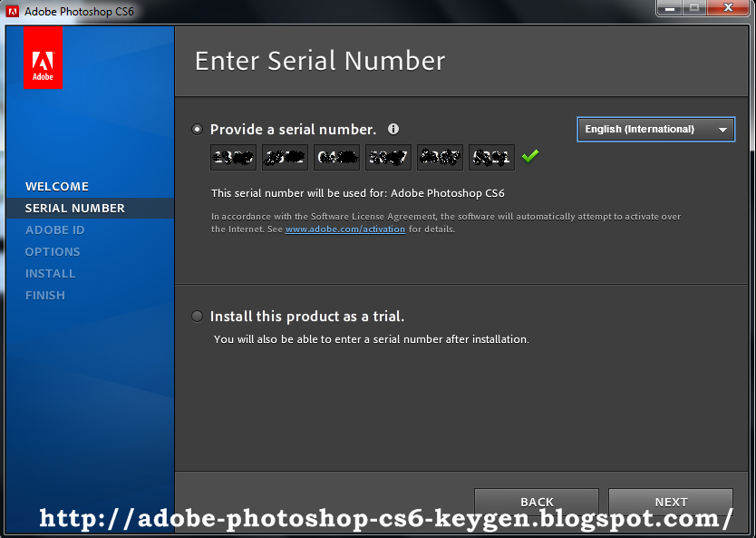
Task: Close the Adobe Photoshop CS6 installer window
Action: point(729,8)
